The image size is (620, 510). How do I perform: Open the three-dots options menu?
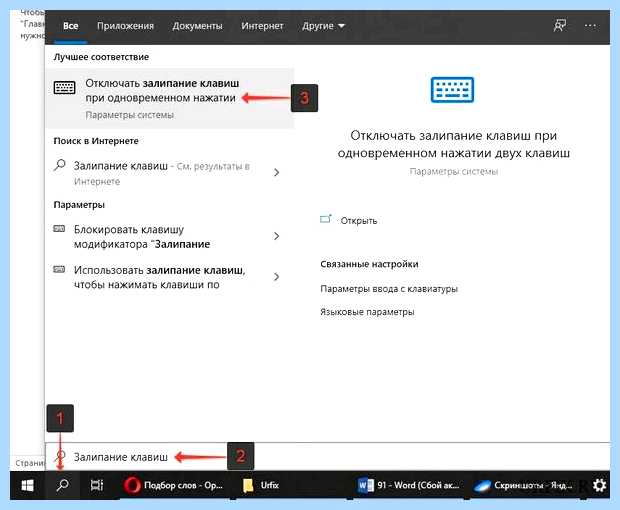(590, 26)
